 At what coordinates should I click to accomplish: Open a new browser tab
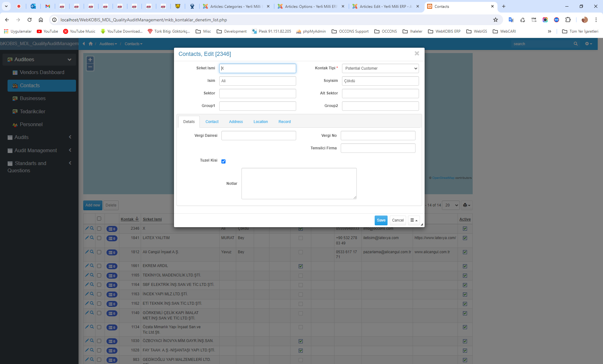[504, 6]
